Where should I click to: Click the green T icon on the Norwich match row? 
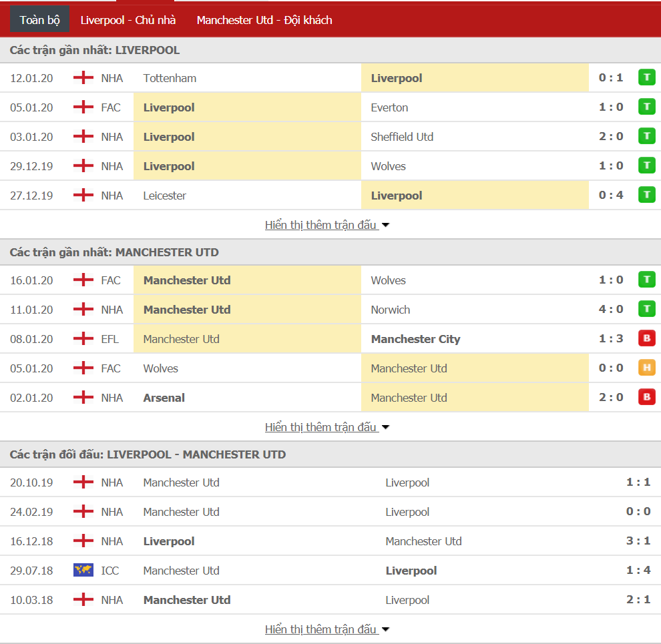[646, 309]
